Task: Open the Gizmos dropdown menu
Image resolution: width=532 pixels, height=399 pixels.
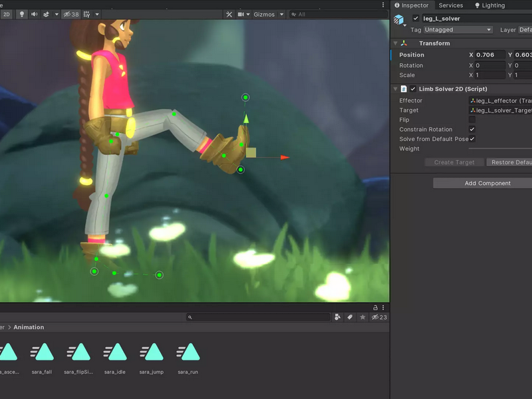Action: tap(264, 14)
